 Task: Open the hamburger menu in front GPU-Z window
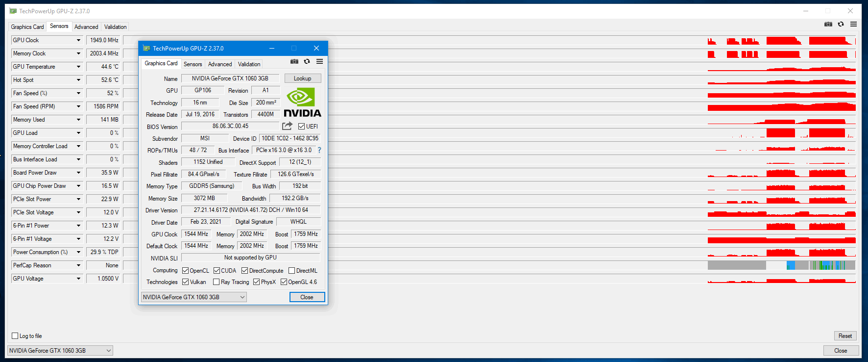click(319, 61)
